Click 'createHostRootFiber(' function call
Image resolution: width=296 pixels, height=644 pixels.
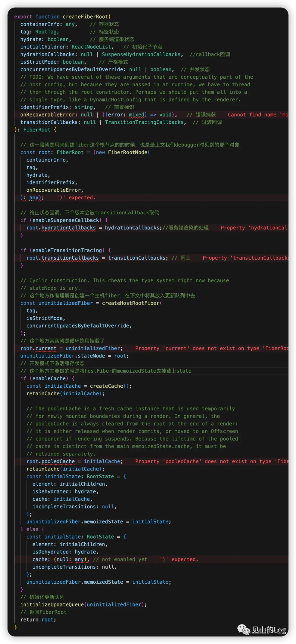pyautogui.click(x=132, y=303)
